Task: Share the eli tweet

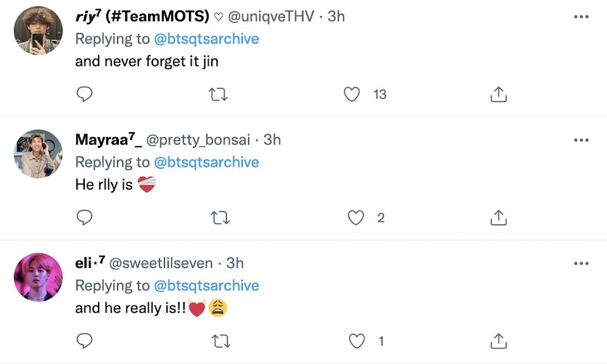Action: click(x=498, y=342)
